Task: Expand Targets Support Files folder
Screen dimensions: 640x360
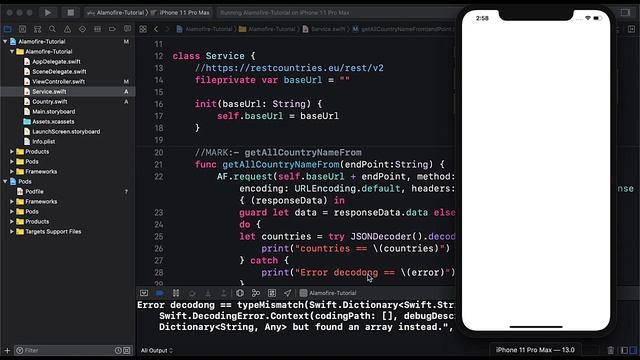Action: click(12, 231)
